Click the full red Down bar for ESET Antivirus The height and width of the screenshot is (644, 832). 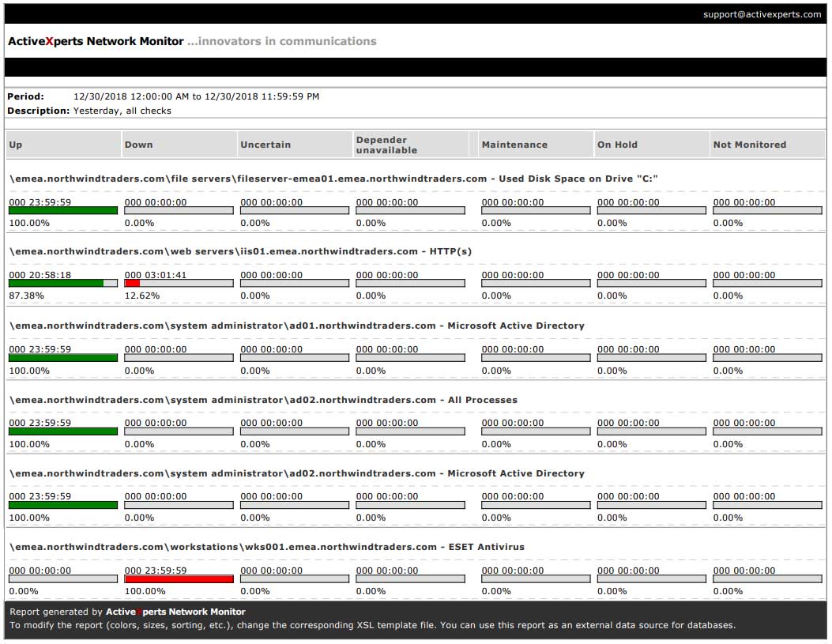(x=179, y=578)
